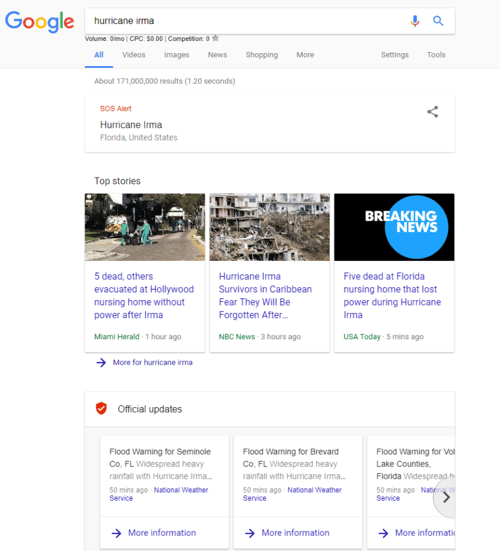Open Flood Warning for Brevard Co card text
This screenshot has height=551, width=500.
294,464
